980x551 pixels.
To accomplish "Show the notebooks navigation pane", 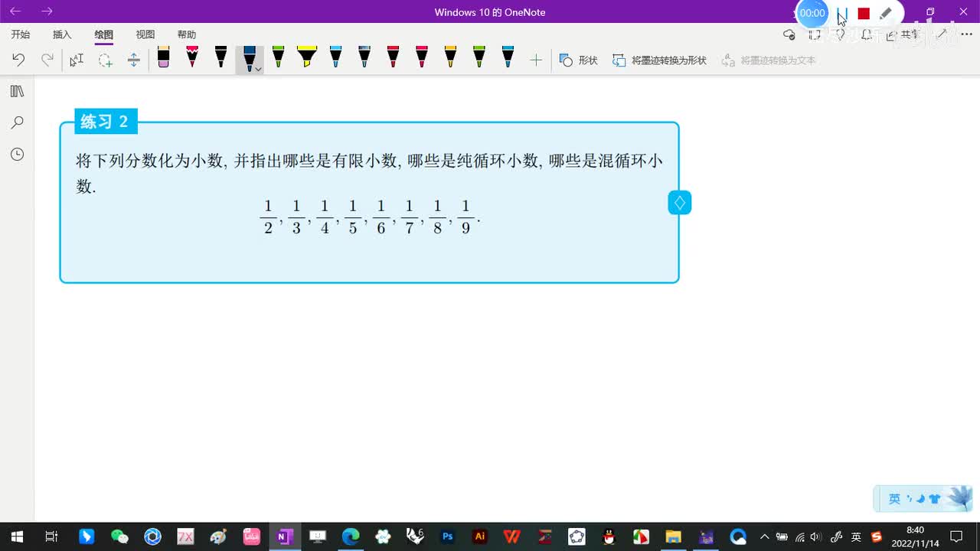I will click(17, 91).
